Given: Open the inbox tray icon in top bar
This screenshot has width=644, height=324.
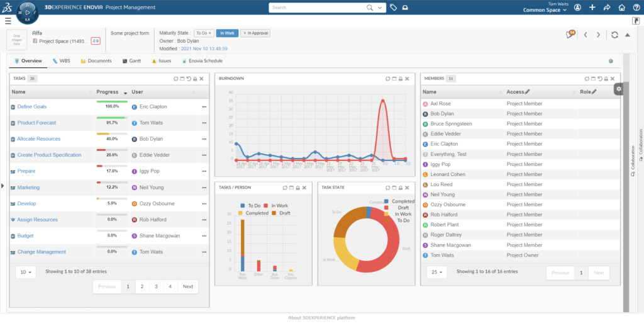Looking at the screenshot, I should (405, 8).
